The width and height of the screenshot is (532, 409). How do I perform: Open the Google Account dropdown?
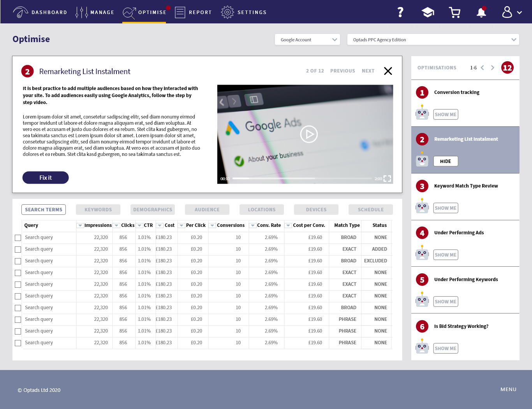click(x=308, y=39)
